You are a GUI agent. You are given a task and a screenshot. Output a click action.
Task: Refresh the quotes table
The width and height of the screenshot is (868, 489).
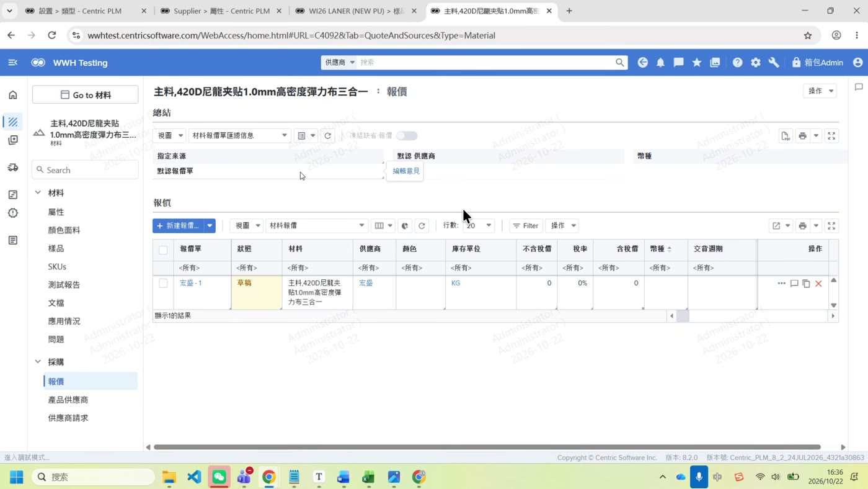pos(422,226)
